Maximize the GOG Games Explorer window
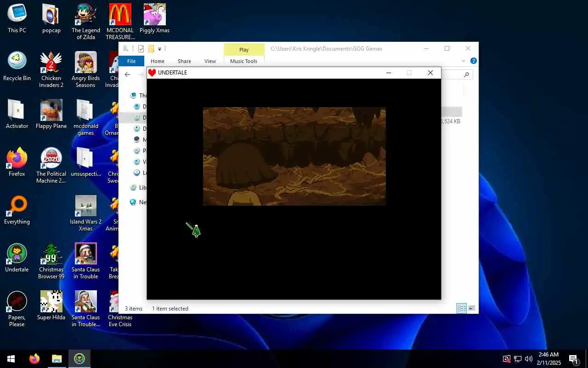The image size is (588, 368). pyautogui.click(x=447, y=49)
